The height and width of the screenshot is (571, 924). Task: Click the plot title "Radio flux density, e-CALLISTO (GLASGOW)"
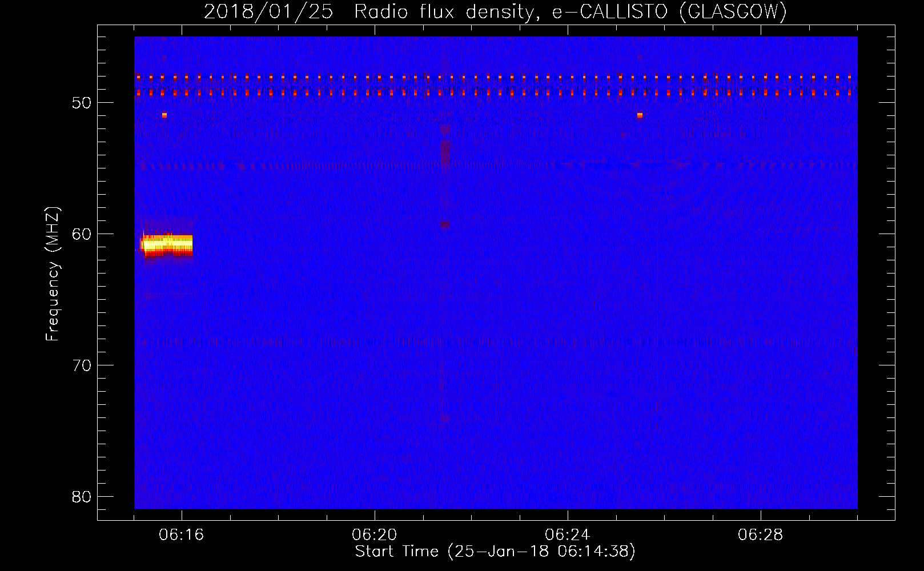(x=570, y=11)
